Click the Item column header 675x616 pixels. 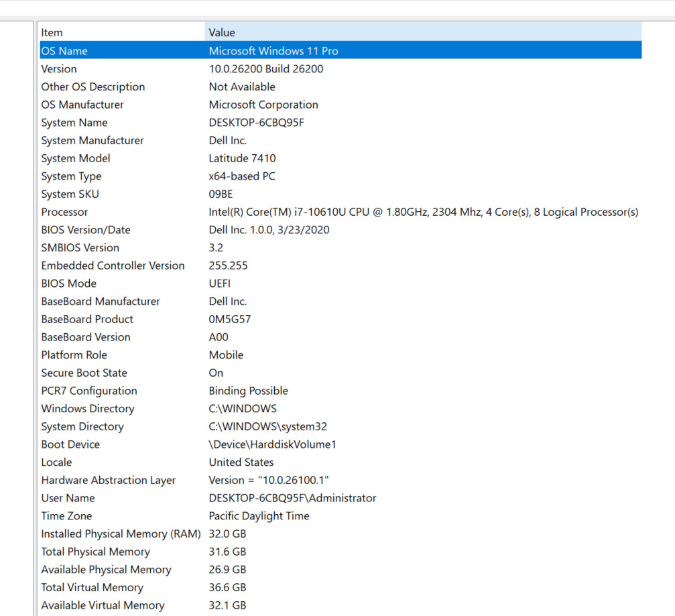(122, 32)
